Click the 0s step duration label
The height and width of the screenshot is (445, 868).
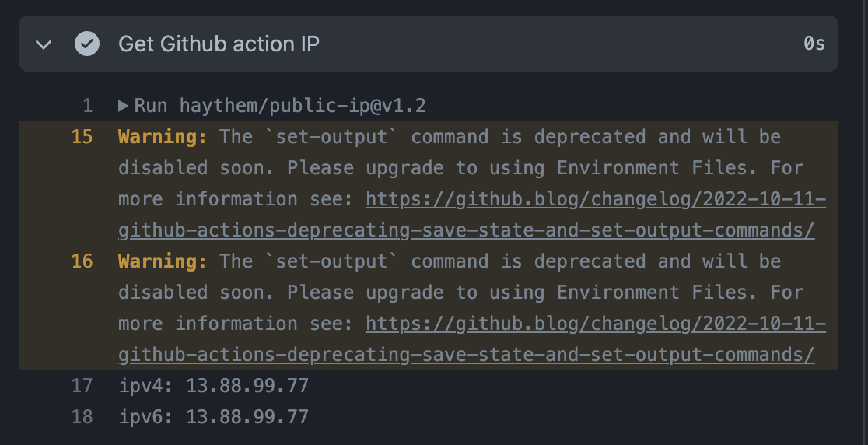[x=814, y=44]
